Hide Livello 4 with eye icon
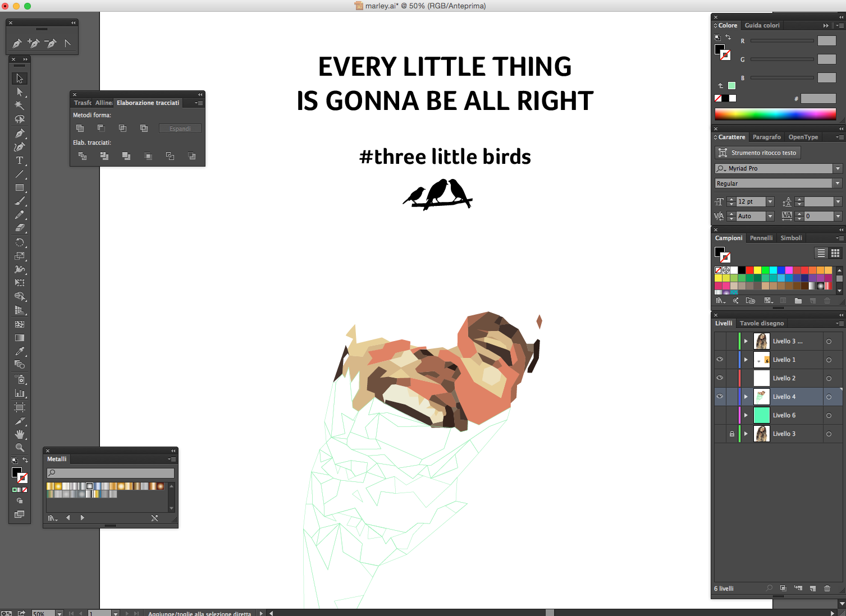The height and width of the screenshot is (616, 846). point(720,397)
